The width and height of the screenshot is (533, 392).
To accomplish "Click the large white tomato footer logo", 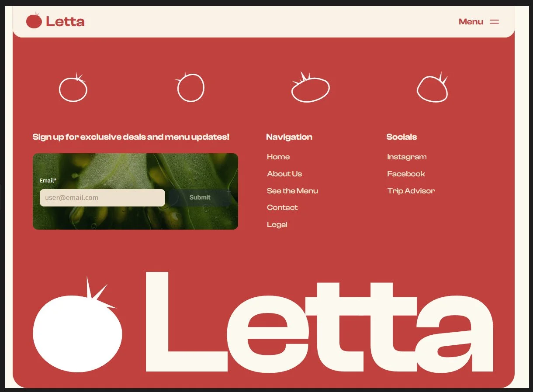I will pos(77,325).
